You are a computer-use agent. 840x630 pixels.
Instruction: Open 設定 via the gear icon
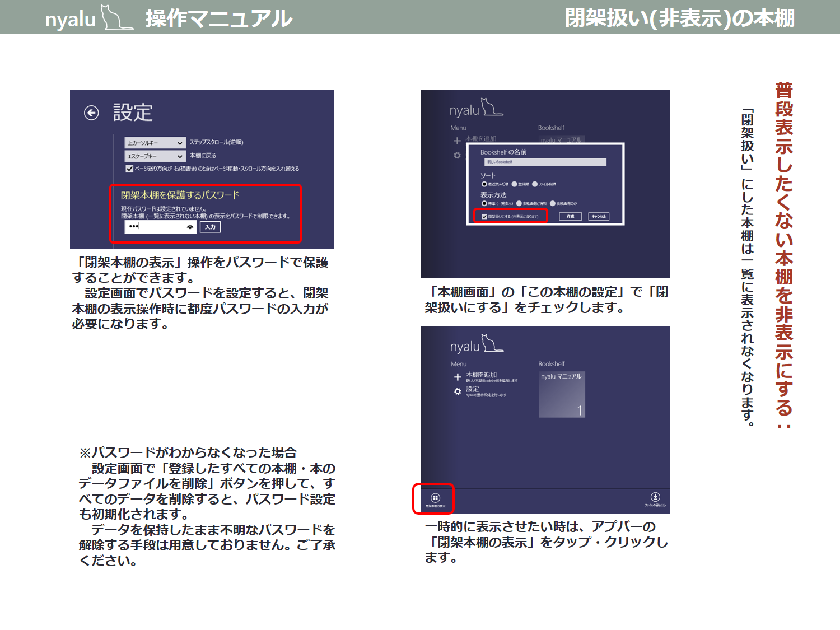[x=458, y=391]
